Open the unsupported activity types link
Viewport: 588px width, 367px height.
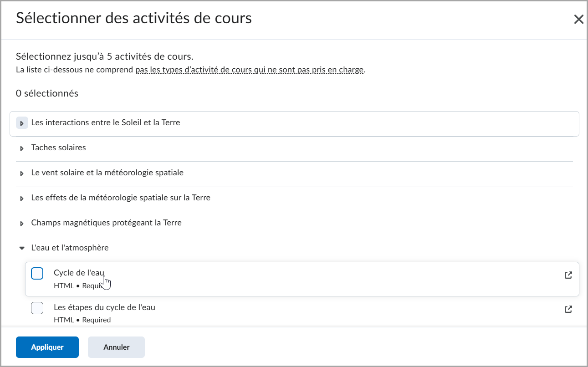pyautogui.click(x=250, y=70)
